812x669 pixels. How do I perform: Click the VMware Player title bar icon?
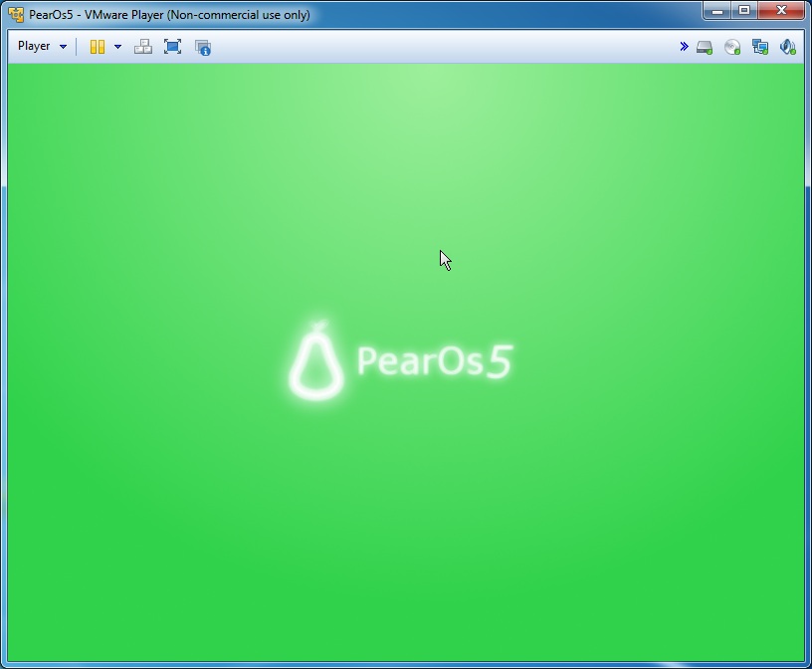[16, 15]
